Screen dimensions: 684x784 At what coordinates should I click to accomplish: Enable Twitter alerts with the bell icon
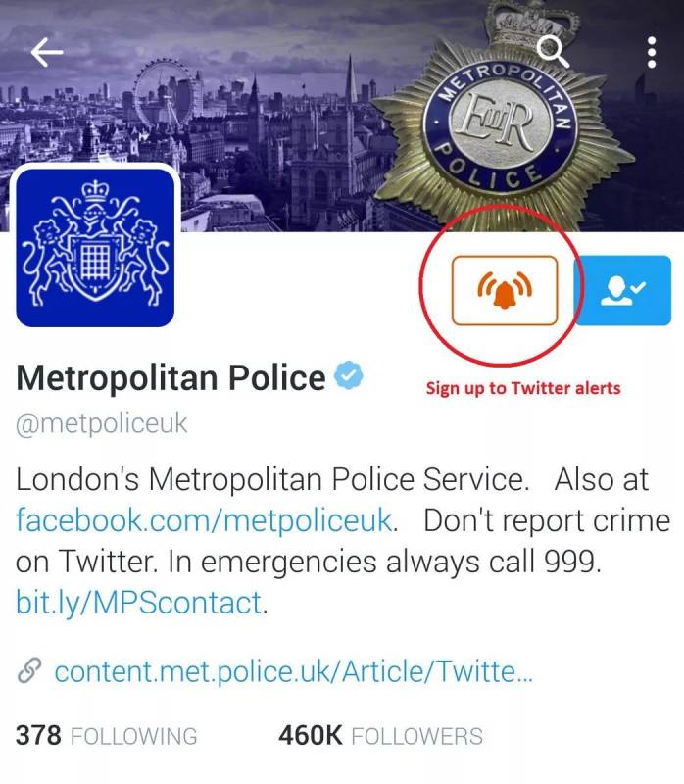click(x=505, y=290)
